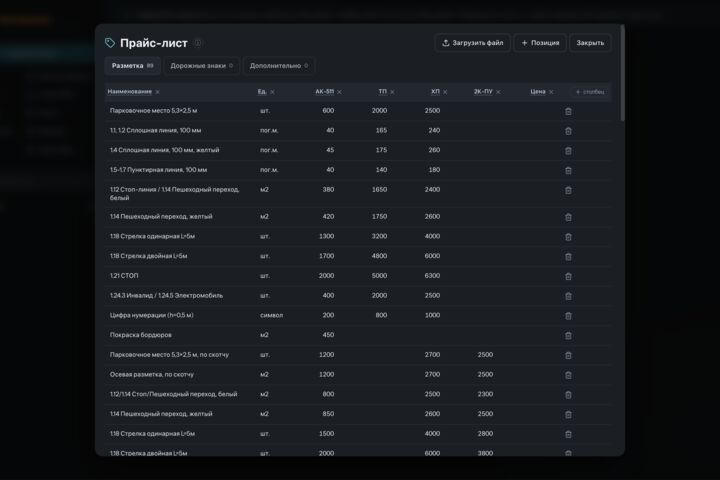This screenshot has height=480, width=720.
Task: Switch to the 'Разметка' tab
Action: pyautogui.click(x=133, y=66)
